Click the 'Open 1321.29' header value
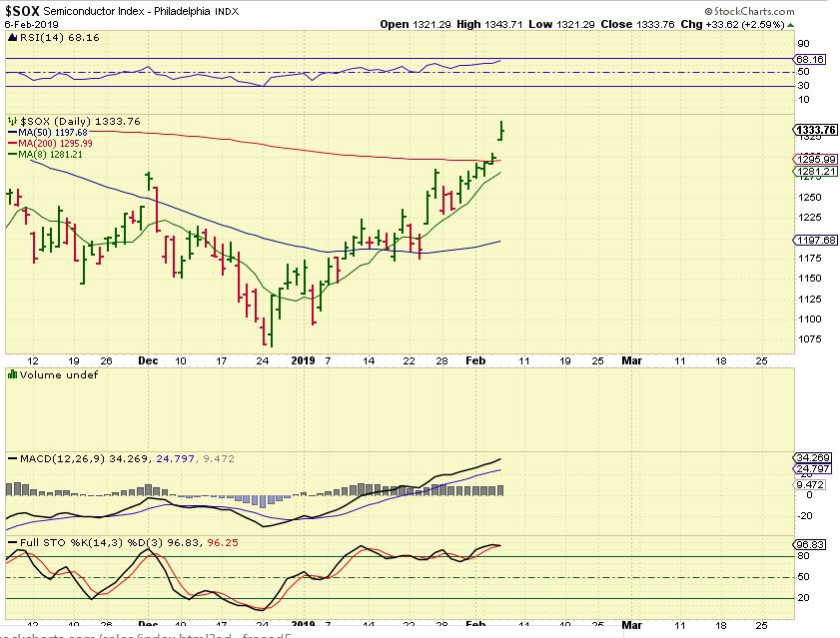This screenshot has width=840, height=638. pos(416,25)
